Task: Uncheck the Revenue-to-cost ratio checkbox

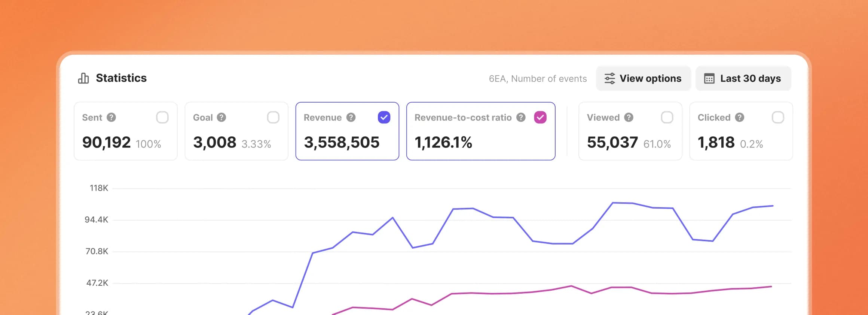Action: (x=540, y=118)
